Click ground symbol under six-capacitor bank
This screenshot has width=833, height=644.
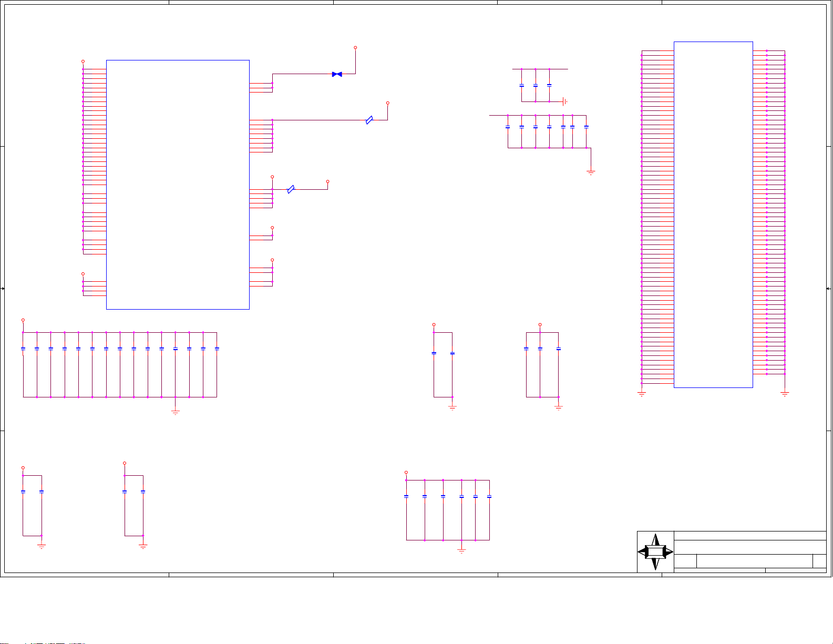coord(461,550)
